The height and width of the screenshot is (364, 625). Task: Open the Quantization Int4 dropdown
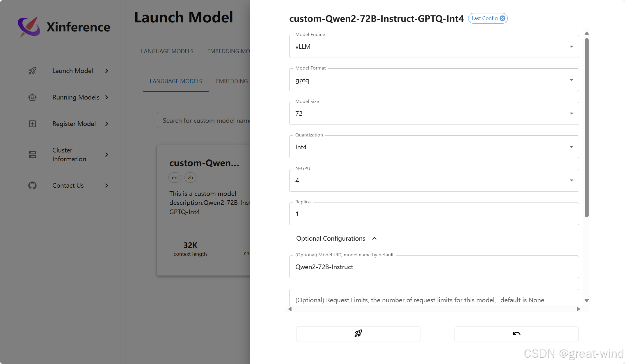point(434,147)
